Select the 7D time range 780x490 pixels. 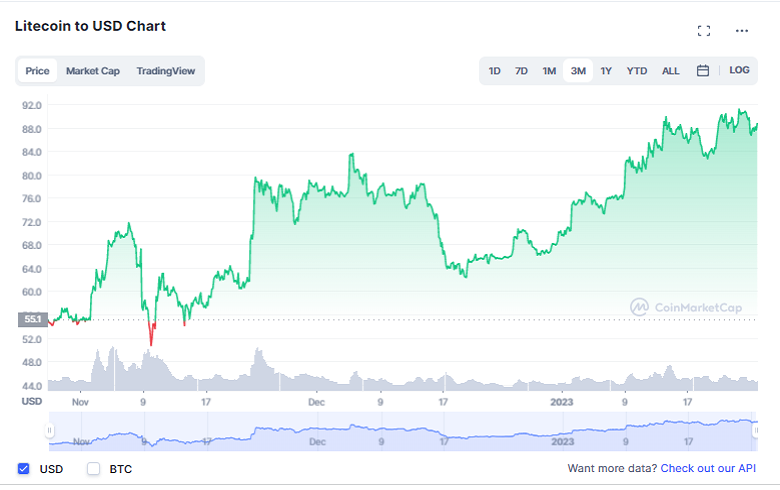point(521,71)
